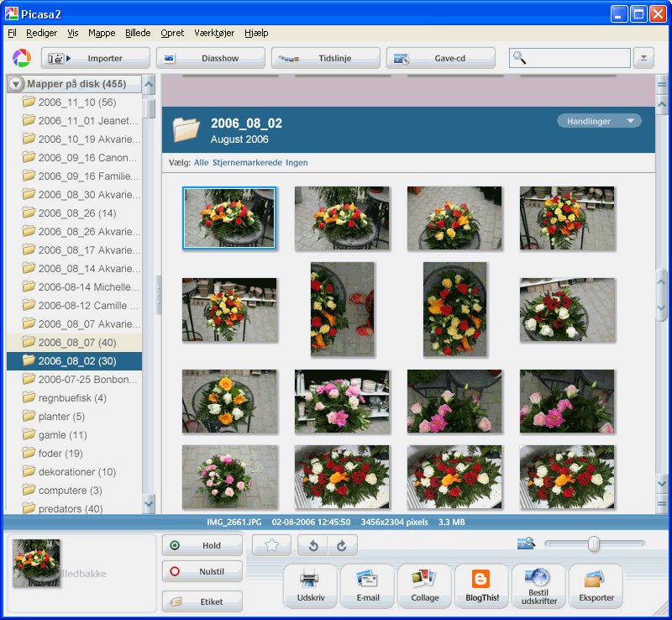672x620 pixels.
Task: Open Bestil udskrifter
Action: click(x=538, y=586)
